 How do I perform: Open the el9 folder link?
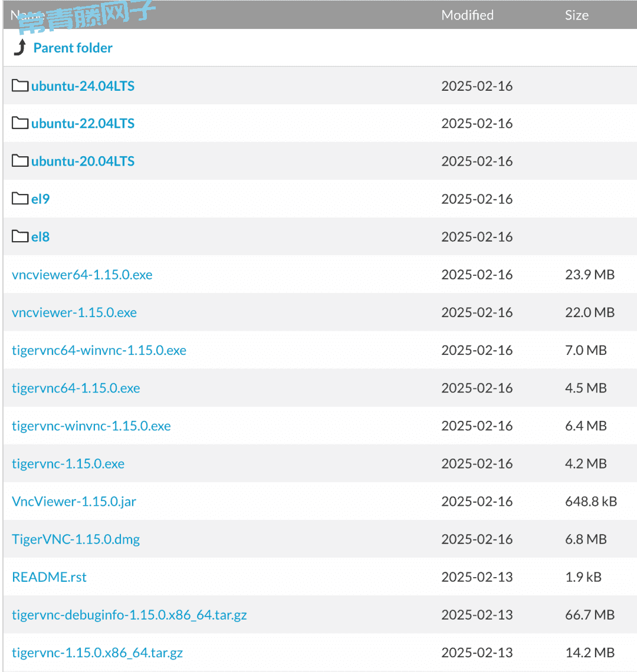pyautogui.click(x=40, y=199)
